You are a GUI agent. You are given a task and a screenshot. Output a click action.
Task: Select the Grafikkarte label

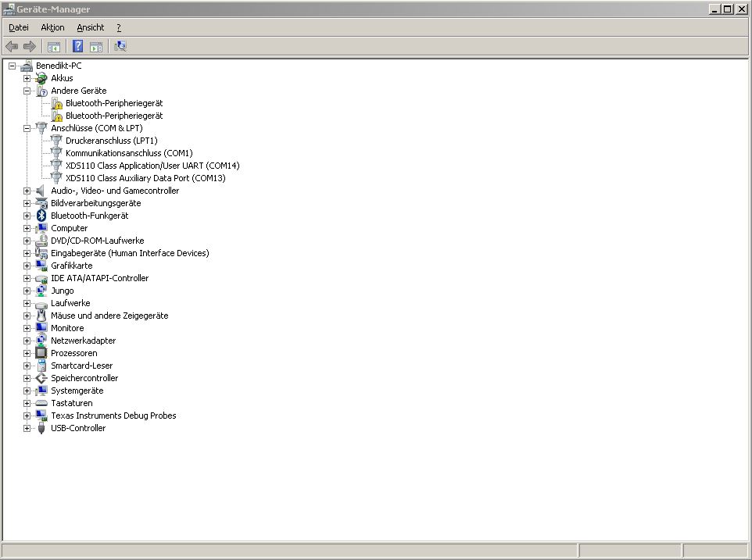click(71, 266)
